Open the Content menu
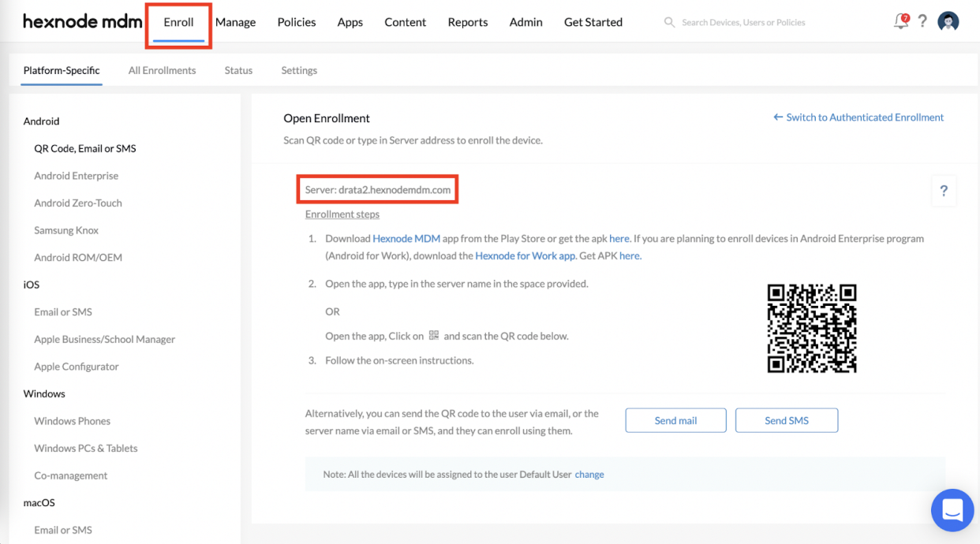980x544 pixels. (406, 22)
